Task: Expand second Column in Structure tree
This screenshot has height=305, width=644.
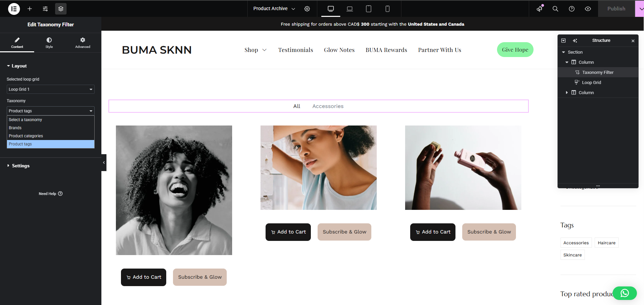Action: [567, 92]
